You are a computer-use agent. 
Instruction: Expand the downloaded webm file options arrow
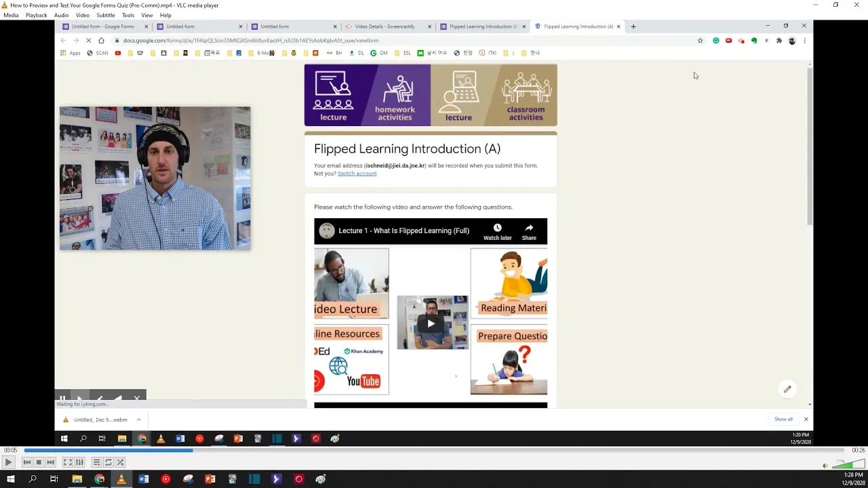(x=138, y=420)
